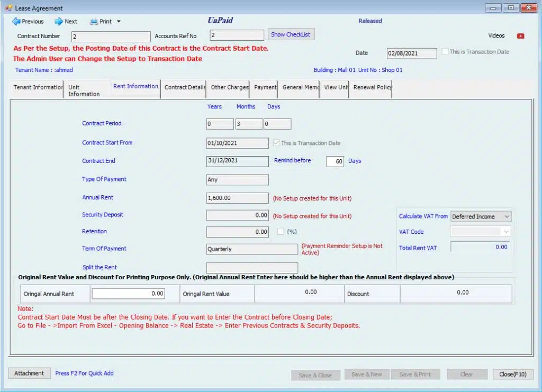
Task: Select the Rent Information tab
Action: pos(135,86)
